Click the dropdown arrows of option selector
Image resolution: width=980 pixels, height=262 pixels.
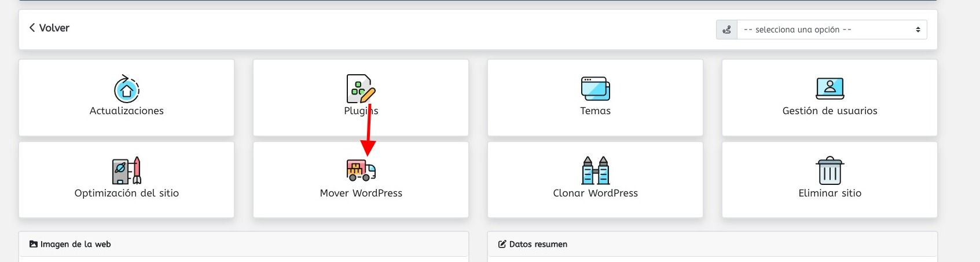pyautogui.click(x=918, y=30)
